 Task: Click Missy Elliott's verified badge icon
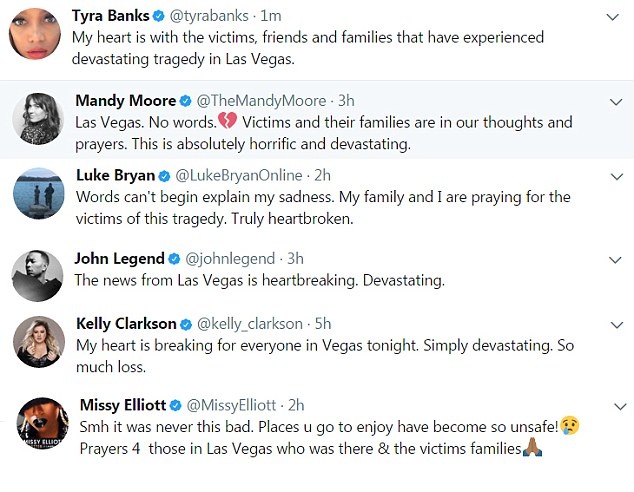[x=176, y=405]
